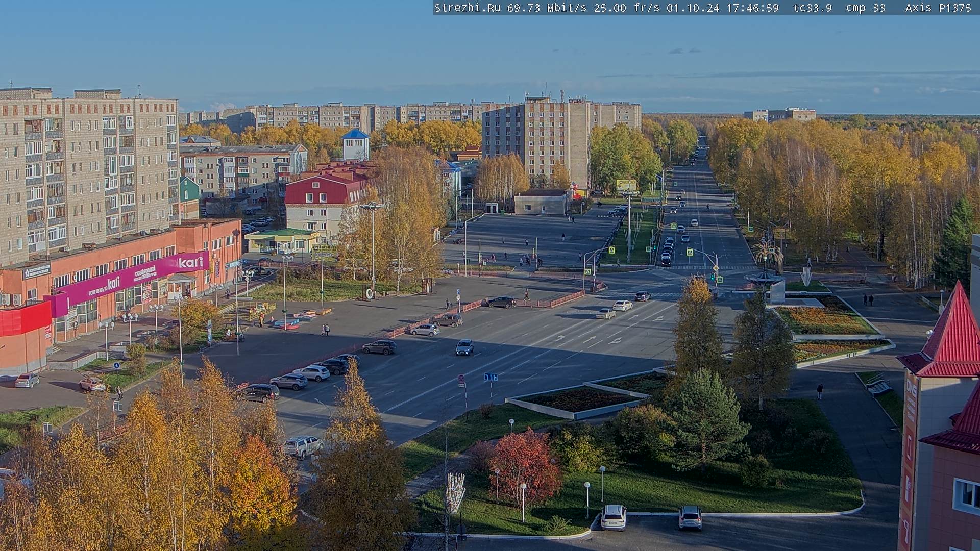Click the 69.73 Mbit/s bitrate value
Image resolution: width=980 pixels, height=551 pixels.
(548, 8)
